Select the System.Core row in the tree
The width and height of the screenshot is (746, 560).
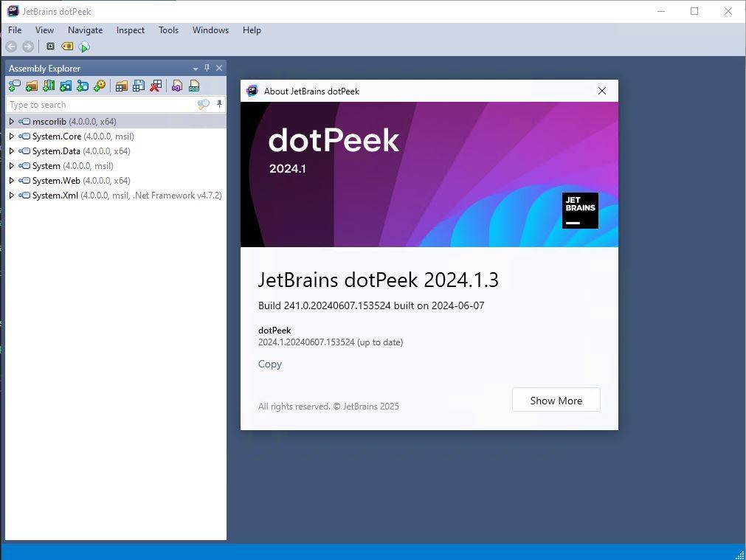(x=116, y=136)
